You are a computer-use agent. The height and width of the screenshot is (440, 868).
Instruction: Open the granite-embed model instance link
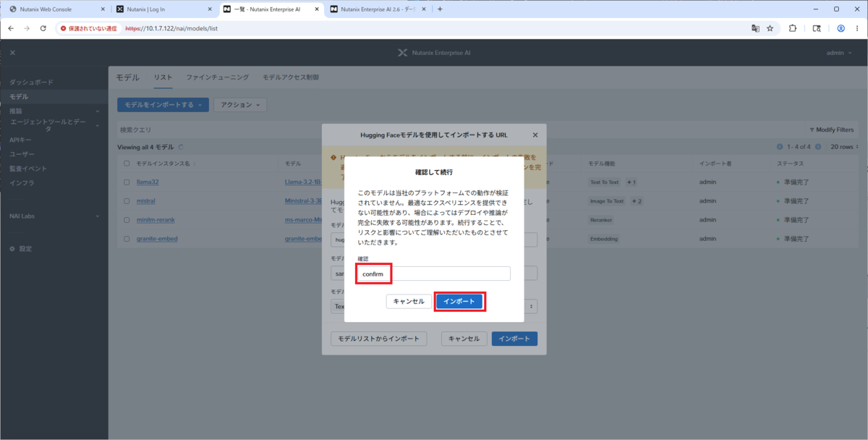coord(157,238)
